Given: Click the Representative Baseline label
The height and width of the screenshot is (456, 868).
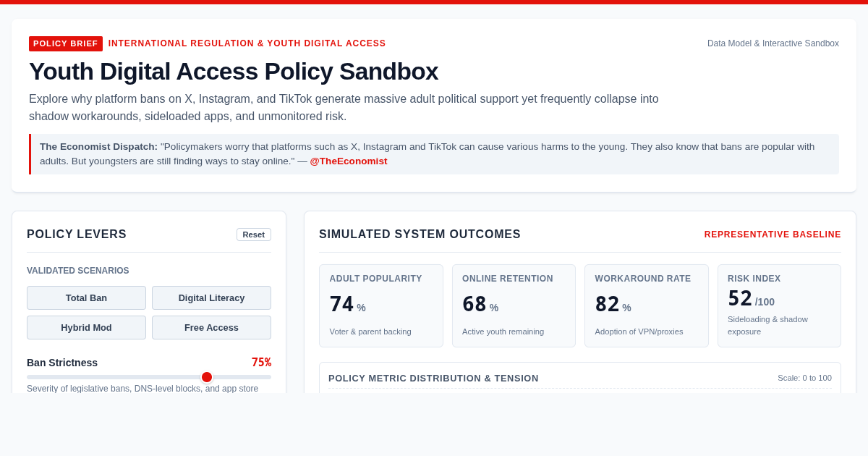Looking at the screenshot, I should coord(773,235).
